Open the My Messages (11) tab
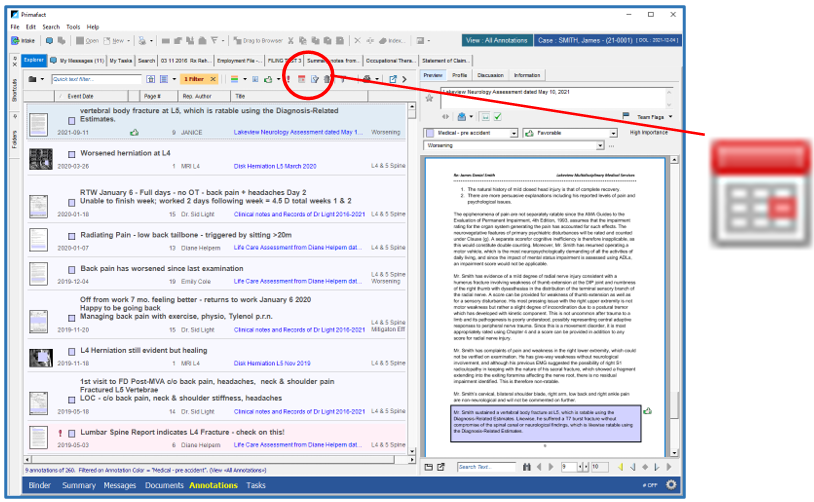The height and width of the screenshot is (502, 814). tap(77, 61)
